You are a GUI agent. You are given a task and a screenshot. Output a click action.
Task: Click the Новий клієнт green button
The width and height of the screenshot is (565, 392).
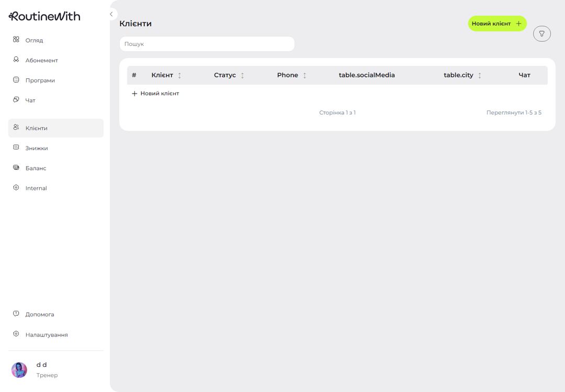(497, 24)
